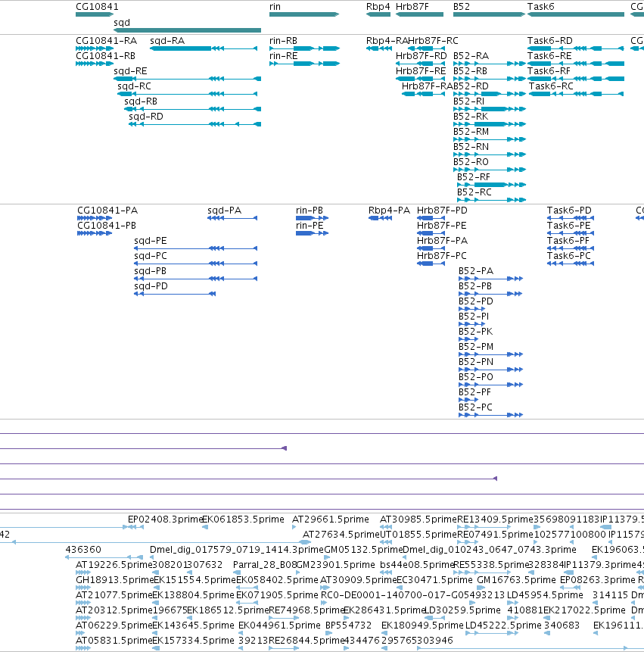Click the sqd-RB transcript label
The image size is (644, 652).
click(141, 101)
